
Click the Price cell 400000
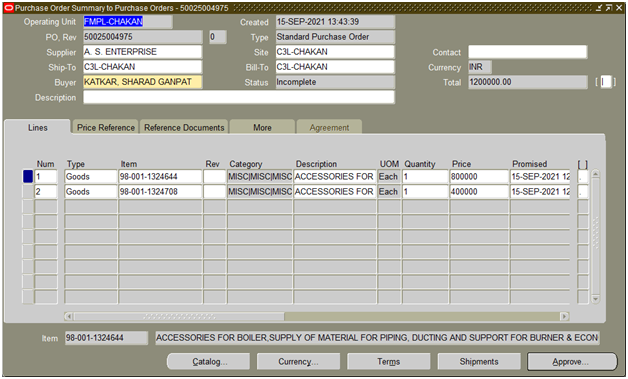(x=479, y=192)
